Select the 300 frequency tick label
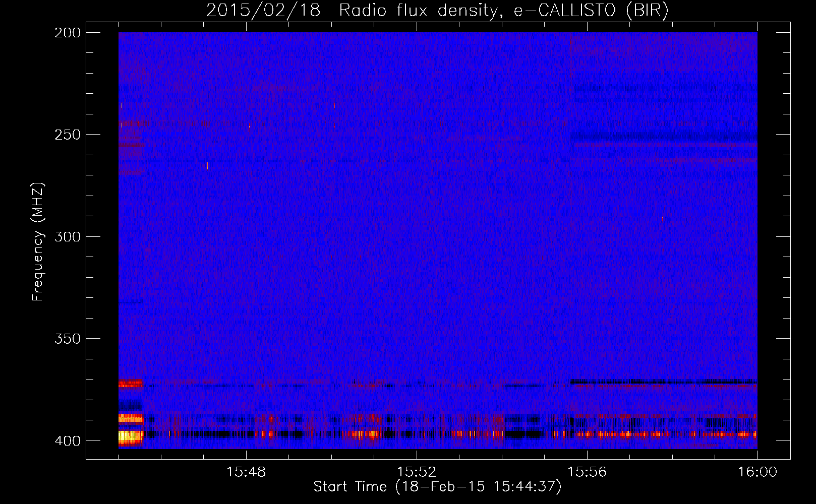This screenshot has height=504, width=816. [x=68, y=237]
